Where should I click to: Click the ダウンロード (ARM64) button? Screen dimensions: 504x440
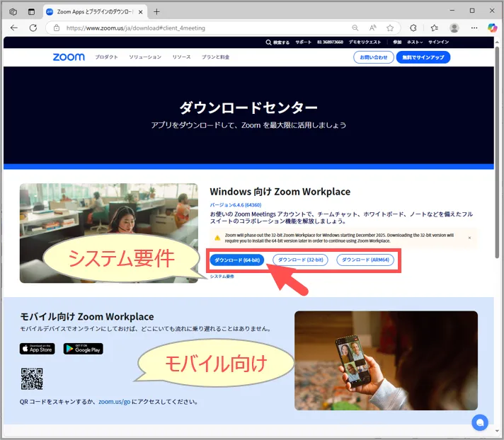pos(365,260)
